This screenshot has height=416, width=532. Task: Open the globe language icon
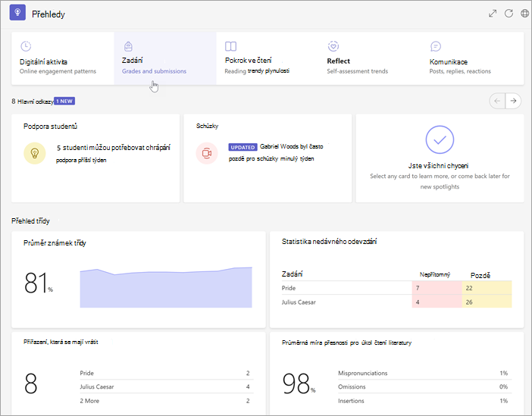pyautogui.click(x=524, y=13)
